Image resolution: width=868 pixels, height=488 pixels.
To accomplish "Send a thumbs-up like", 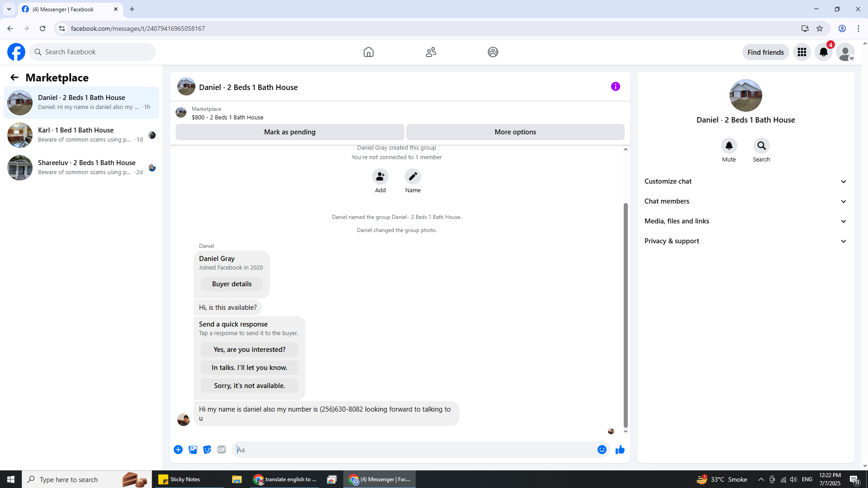I will (x=620, y=450).
